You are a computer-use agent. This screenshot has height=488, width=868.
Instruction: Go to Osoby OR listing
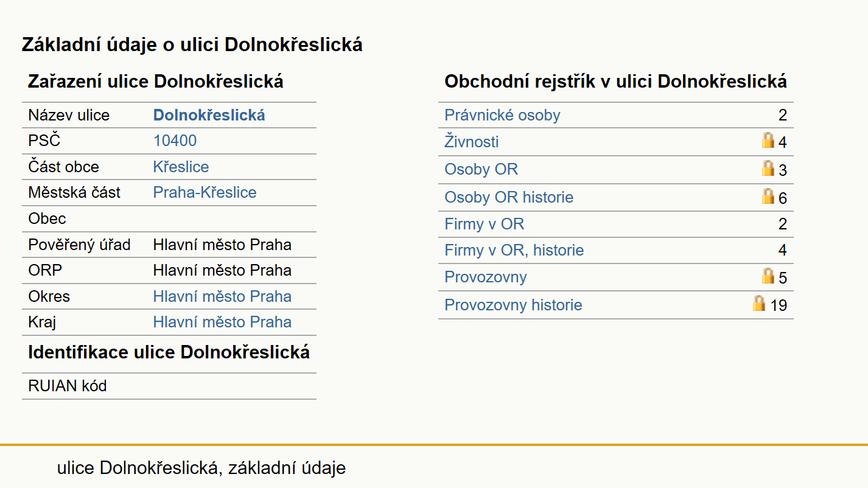click(x=481, y=169)
